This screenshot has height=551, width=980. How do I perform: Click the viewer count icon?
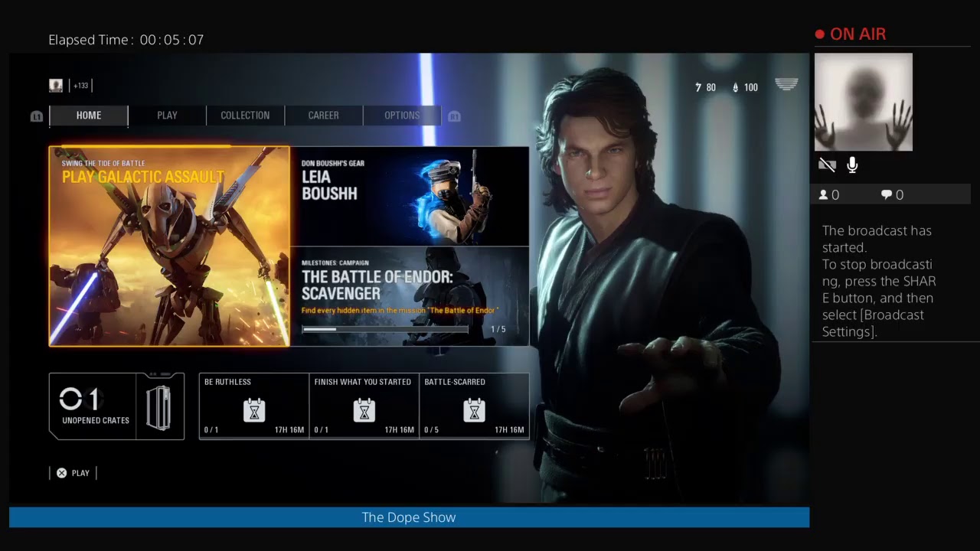[x=824, y=195]
